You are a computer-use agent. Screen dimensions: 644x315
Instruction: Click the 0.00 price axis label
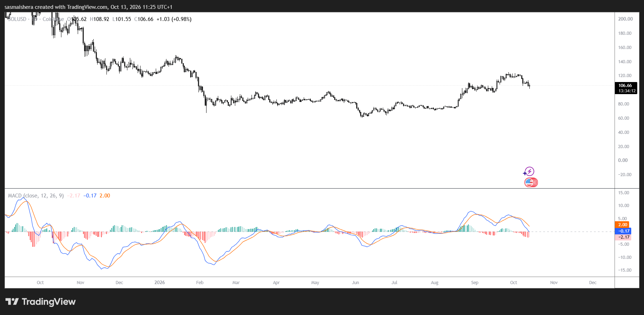623,161
